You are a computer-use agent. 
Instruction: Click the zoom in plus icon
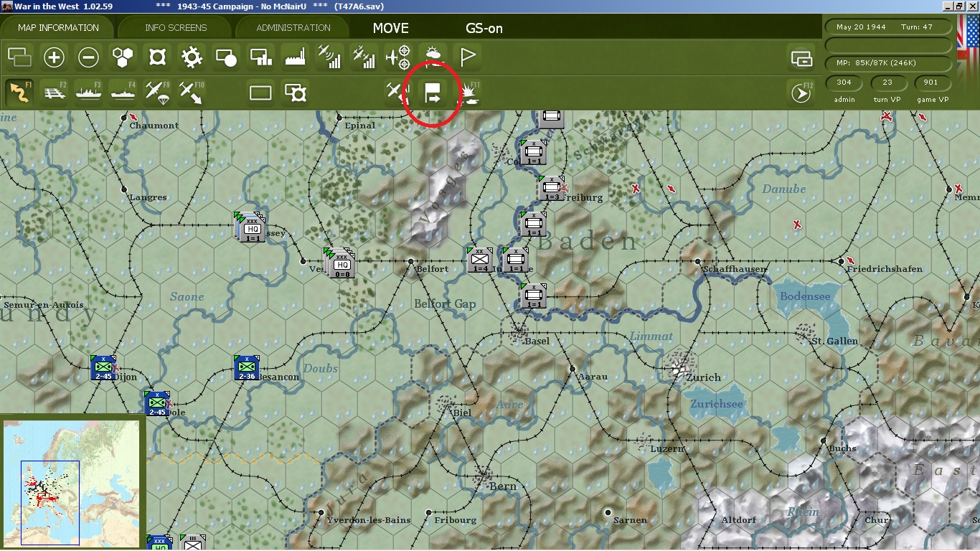click(54, 57)
